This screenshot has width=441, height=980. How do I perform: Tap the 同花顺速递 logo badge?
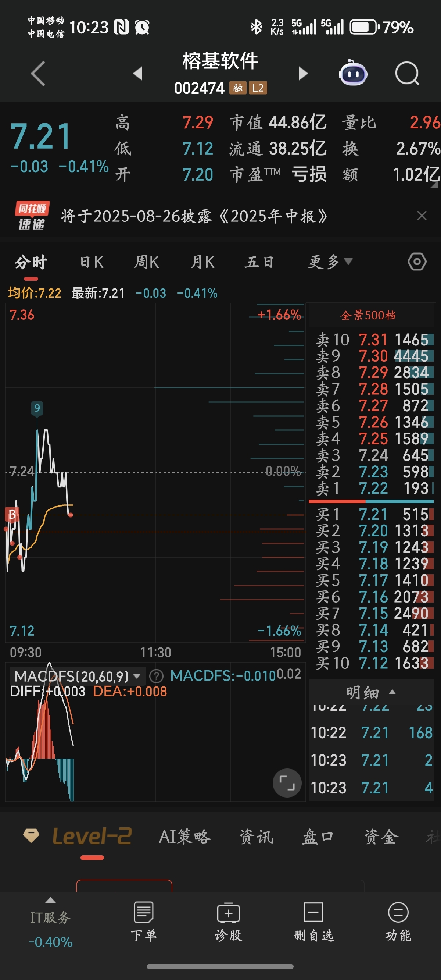tap(32, 216)
